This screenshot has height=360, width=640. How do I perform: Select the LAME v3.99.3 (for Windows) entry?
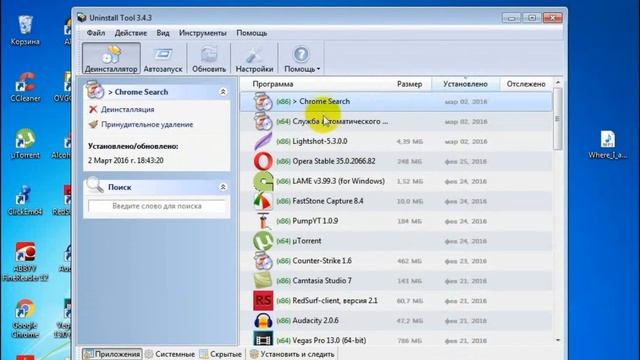[339, 181]
